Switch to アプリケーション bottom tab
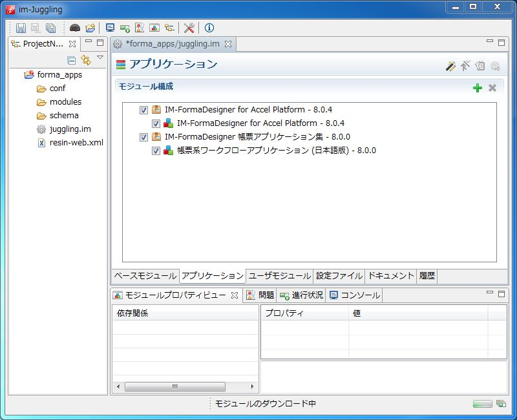The image size is (517, 420). 213,276
